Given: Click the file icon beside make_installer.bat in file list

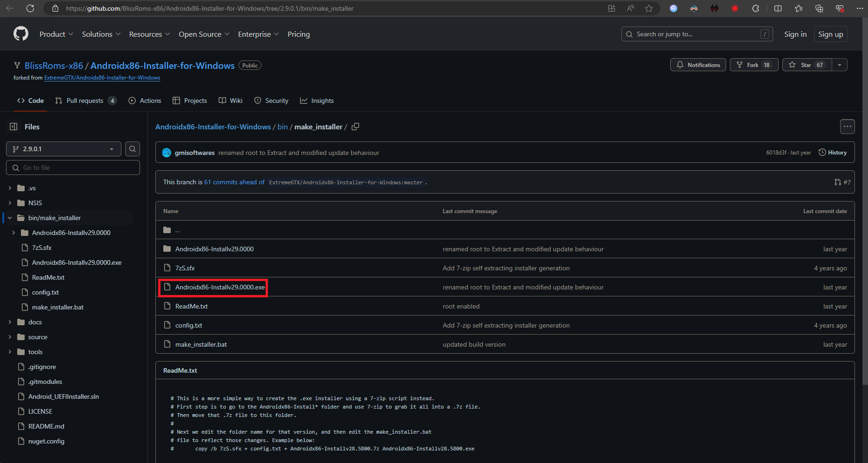Looking at the screenshot, I should pos(167,344).
